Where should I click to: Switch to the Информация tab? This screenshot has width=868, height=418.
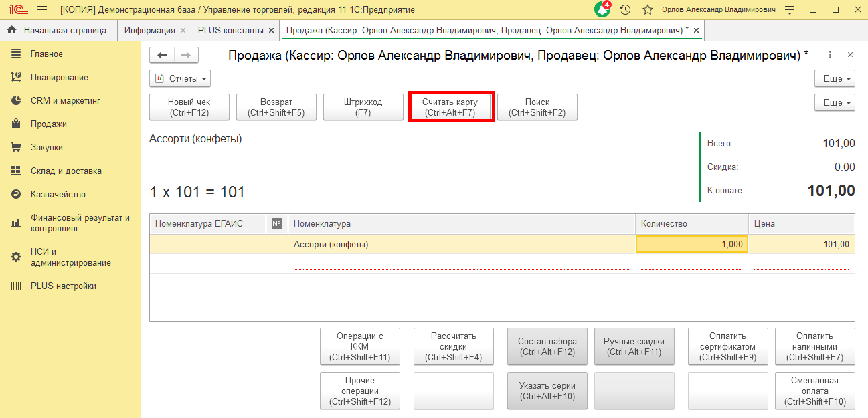coord(149,30)
